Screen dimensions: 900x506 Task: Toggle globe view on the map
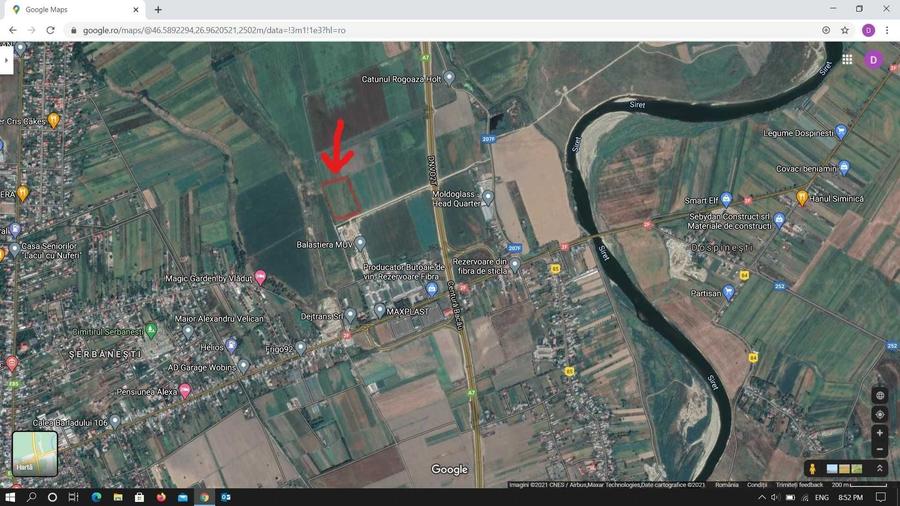879,395
